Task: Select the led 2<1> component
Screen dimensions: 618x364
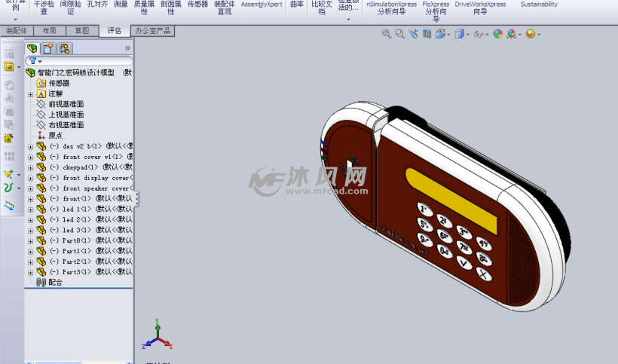Action: click(84, 219)
